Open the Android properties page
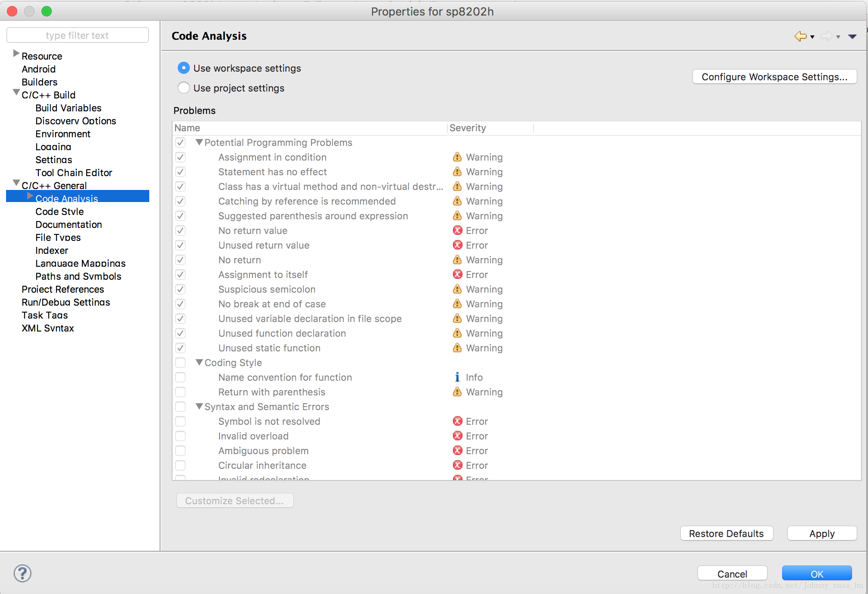Image resolution: width=868 pixels, height=594 pixels. [x=39, y=69]
